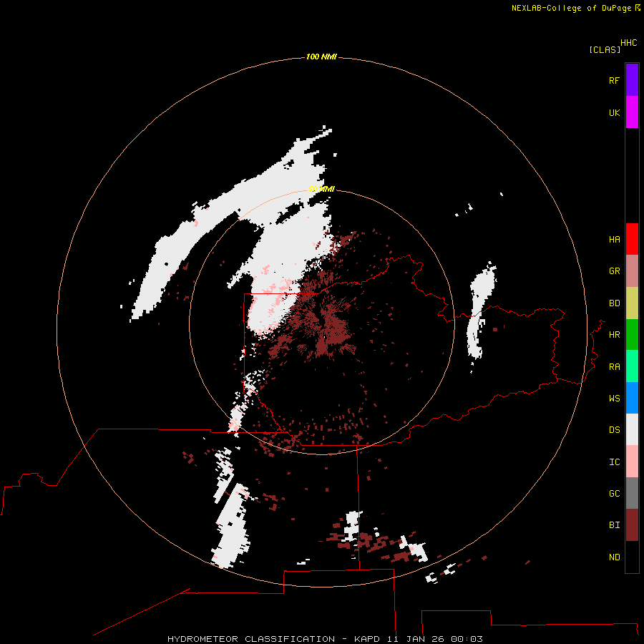Screen dimensions: 644x644
Task: Click the IC light-pink legend swatch
Action: pyautogui.click(x=632, y=462)
